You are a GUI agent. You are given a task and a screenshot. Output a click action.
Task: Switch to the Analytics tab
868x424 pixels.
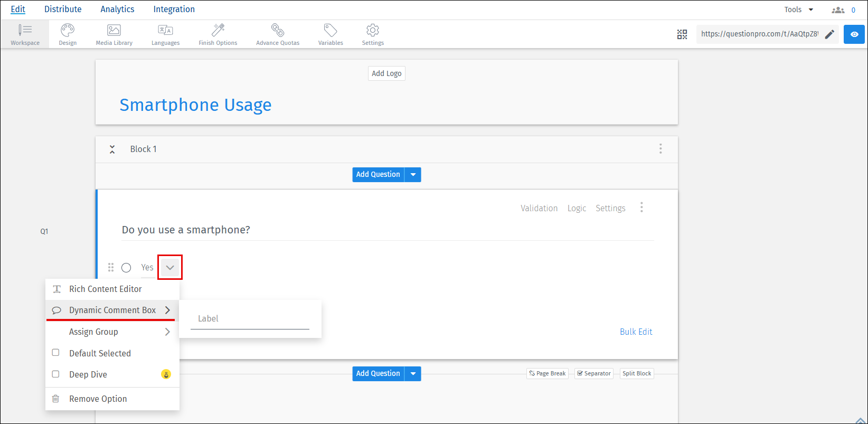point(117,10)
